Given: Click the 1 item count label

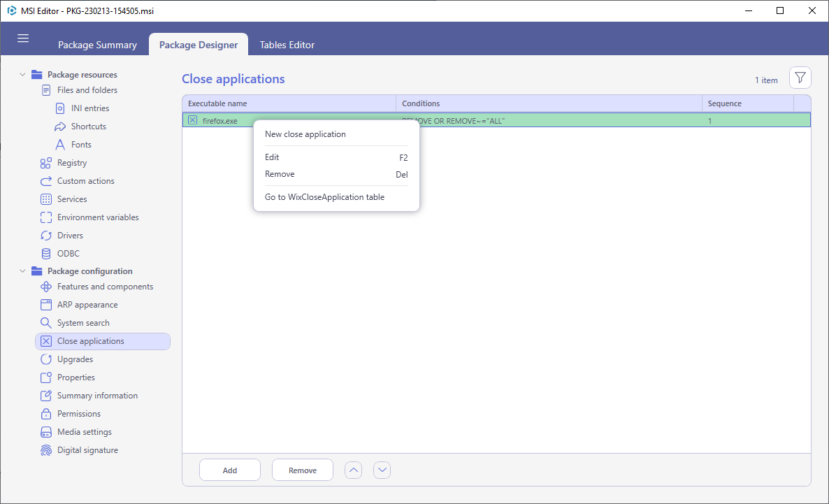Looking at the screenshot, I should point(766,80).
